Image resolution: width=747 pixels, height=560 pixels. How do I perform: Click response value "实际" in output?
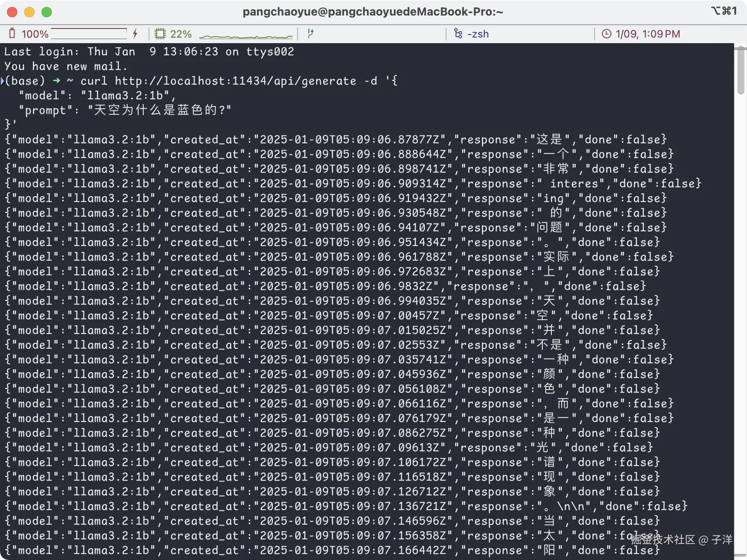[x=556, y=257]
